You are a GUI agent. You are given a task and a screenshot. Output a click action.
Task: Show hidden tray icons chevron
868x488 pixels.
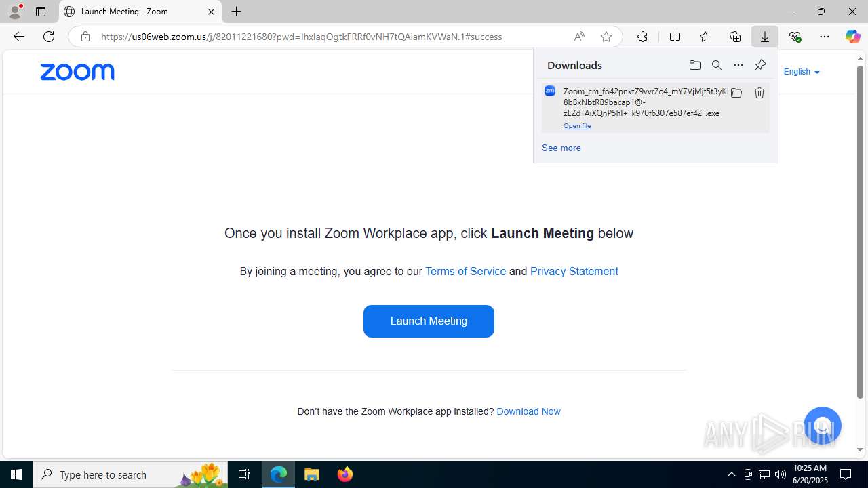click(x=731, y=474)
